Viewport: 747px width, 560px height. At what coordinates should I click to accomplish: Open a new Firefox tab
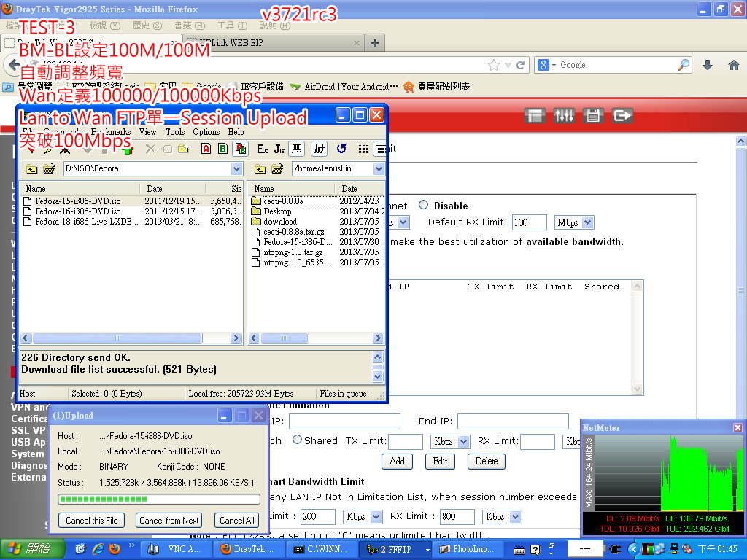[x=375, y=43]
